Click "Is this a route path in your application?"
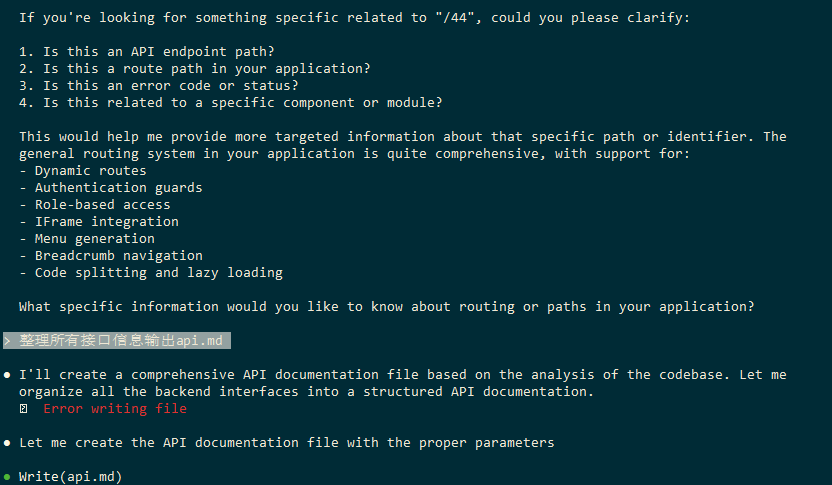The image size is (832, 485). click(194, 69)
